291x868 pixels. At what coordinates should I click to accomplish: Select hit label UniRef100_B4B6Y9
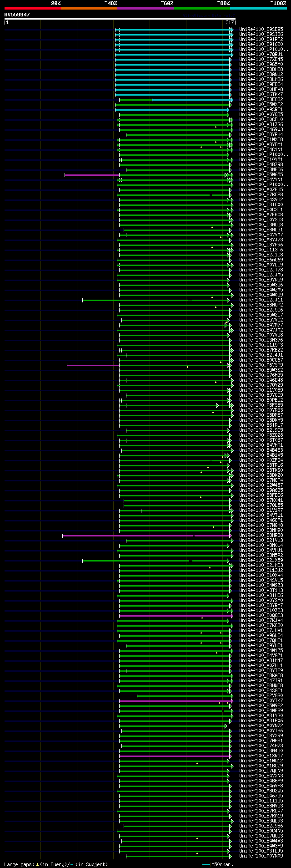261,781
